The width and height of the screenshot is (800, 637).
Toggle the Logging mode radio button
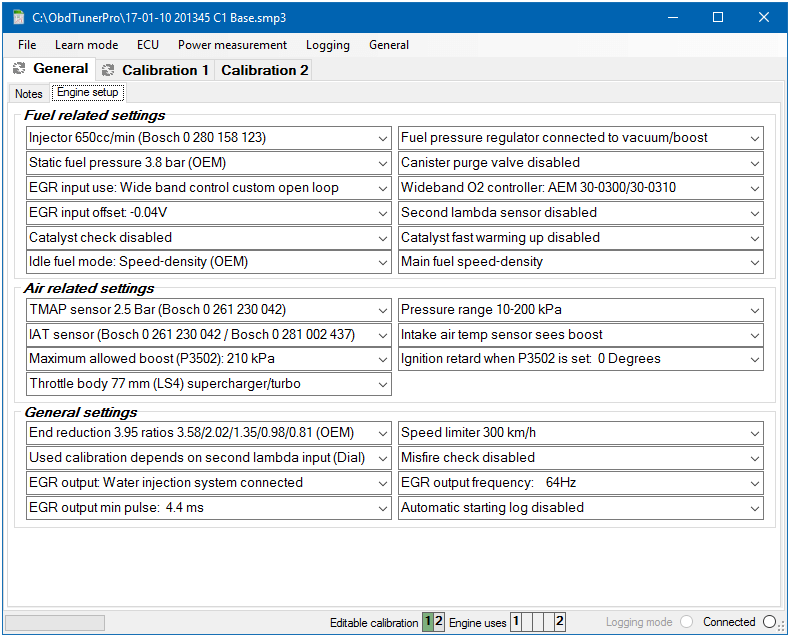(x=687, y=622)
